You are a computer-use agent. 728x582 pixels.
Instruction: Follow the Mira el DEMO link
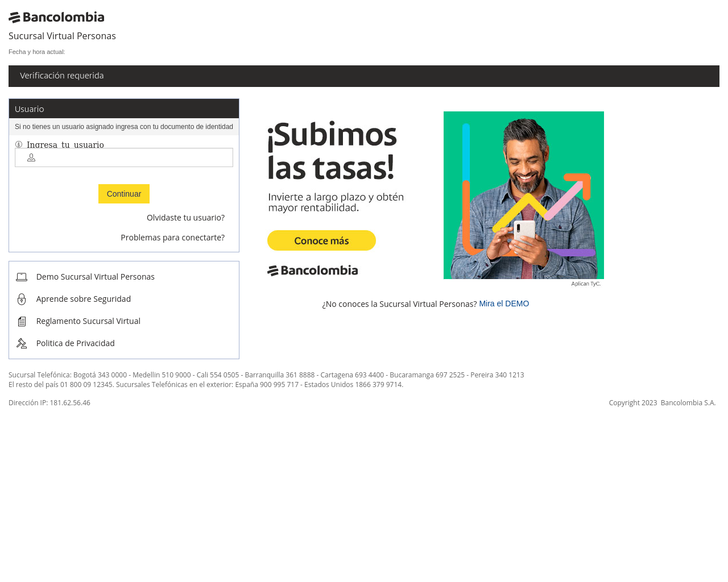[504, 304]
